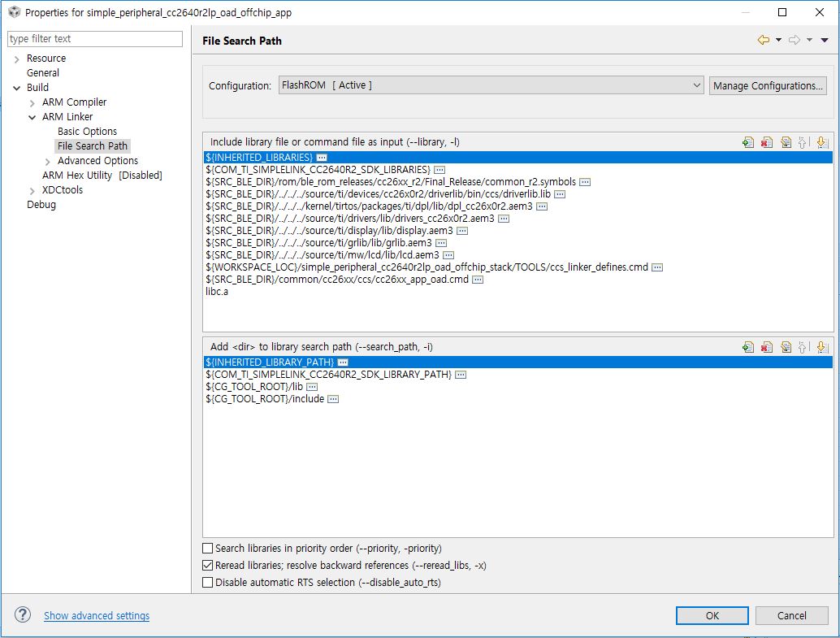Open Show advanced settings link
The width and height of the screenshot is (840, 638).
click(96, 615)
